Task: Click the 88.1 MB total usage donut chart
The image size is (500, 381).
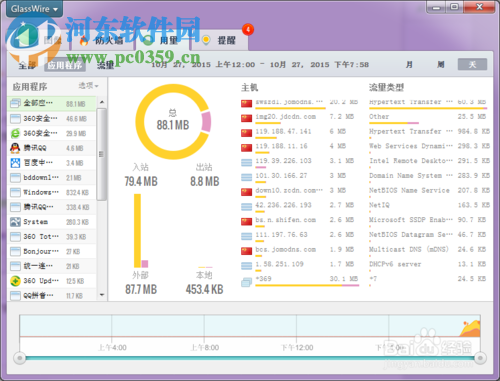Action: point(173,121)
